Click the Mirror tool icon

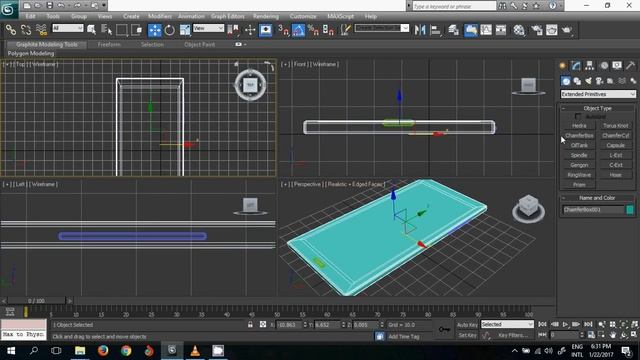click(420, 30)
